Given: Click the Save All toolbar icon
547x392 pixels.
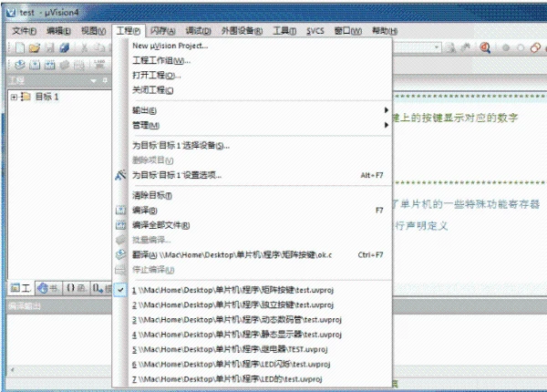Looking at the screenshot, I should point(65,47).
